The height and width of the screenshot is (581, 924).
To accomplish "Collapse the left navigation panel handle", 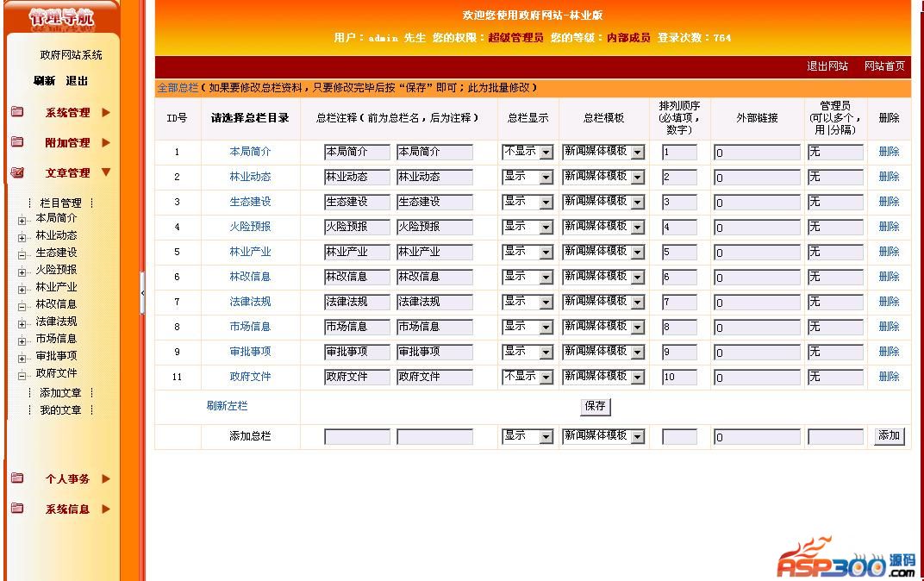I will click(x=142, y=293).
